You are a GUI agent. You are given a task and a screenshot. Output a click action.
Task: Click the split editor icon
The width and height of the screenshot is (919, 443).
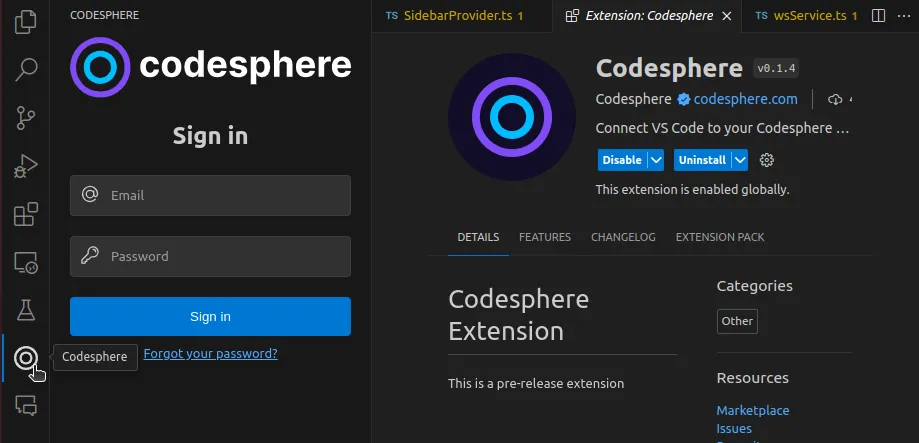click(878, 16)
